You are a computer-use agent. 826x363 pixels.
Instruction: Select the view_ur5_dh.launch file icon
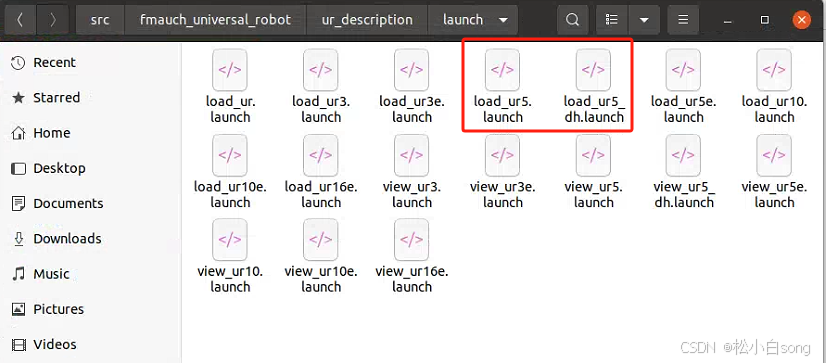(683, 155)
